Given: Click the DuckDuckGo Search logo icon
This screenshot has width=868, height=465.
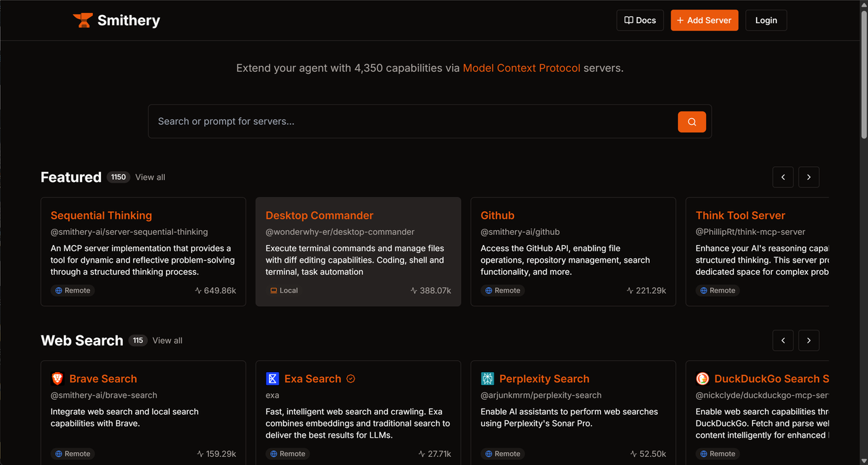Looking at the screenshot, I should 703,379.
